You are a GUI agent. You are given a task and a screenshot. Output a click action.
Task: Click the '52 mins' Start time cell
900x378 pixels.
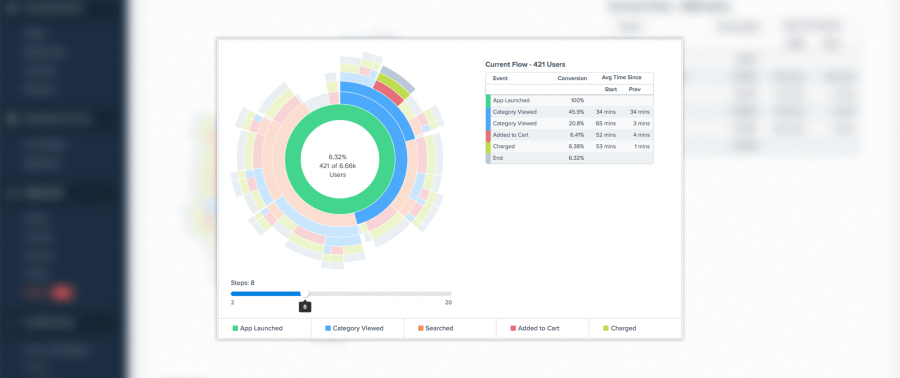606,135
